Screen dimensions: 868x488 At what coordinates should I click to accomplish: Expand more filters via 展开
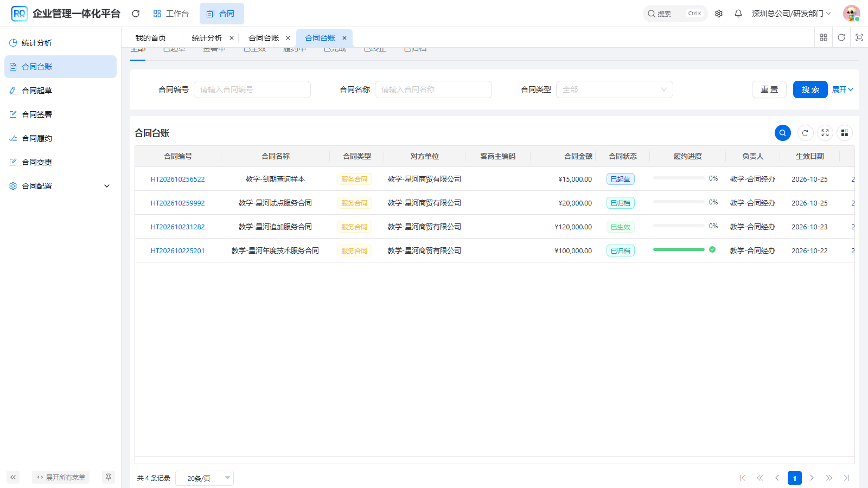(843, 89)
